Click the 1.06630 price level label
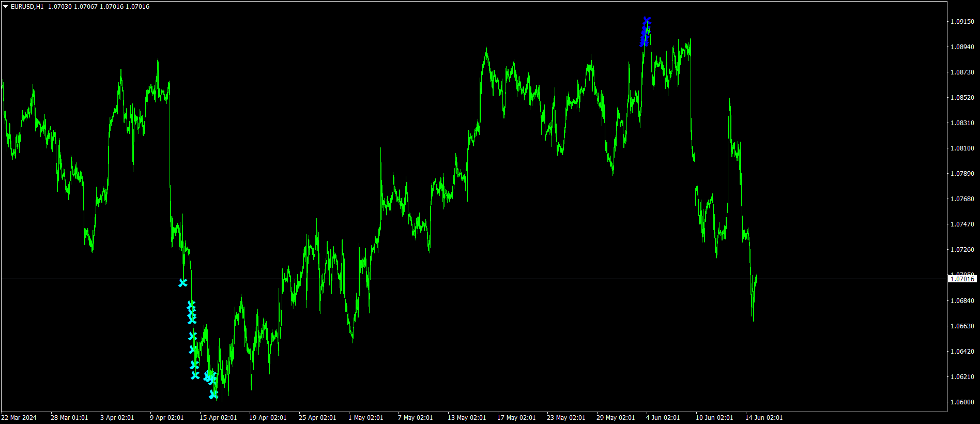 tap(962, 326)
